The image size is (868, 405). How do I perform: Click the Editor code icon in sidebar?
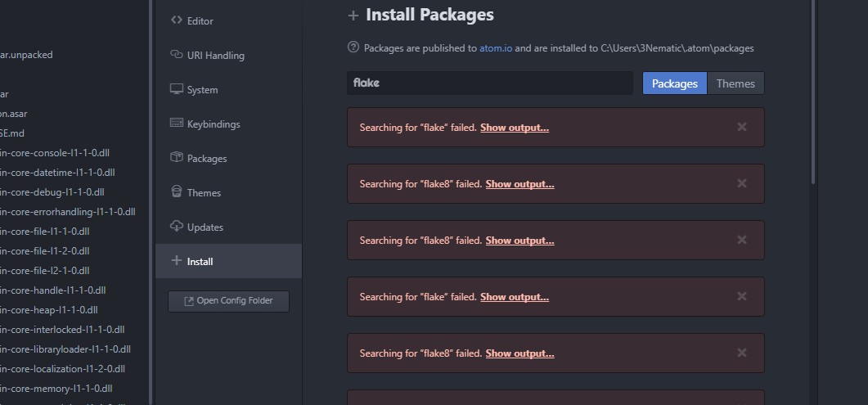pos(176,20)
